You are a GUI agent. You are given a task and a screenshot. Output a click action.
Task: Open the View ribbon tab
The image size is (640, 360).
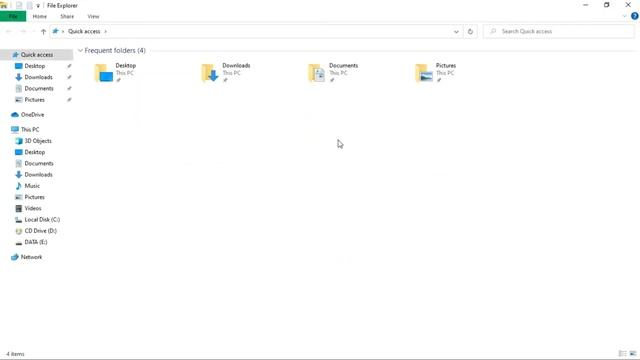93,16
